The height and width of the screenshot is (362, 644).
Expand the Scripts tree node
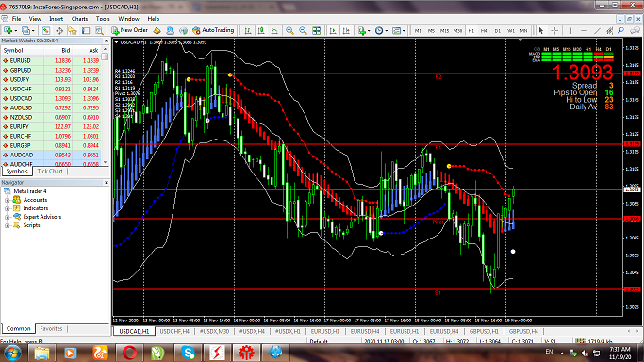coord(7,225)
